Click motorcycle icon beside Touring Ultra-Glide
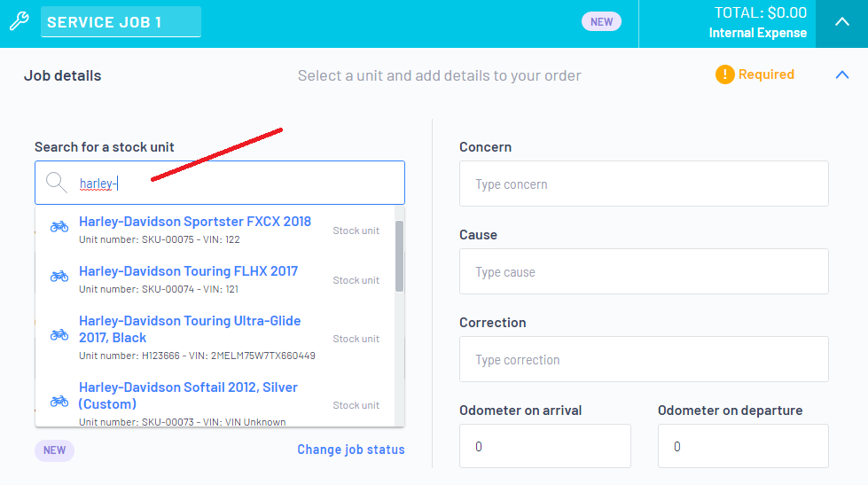 coord(59,334)
